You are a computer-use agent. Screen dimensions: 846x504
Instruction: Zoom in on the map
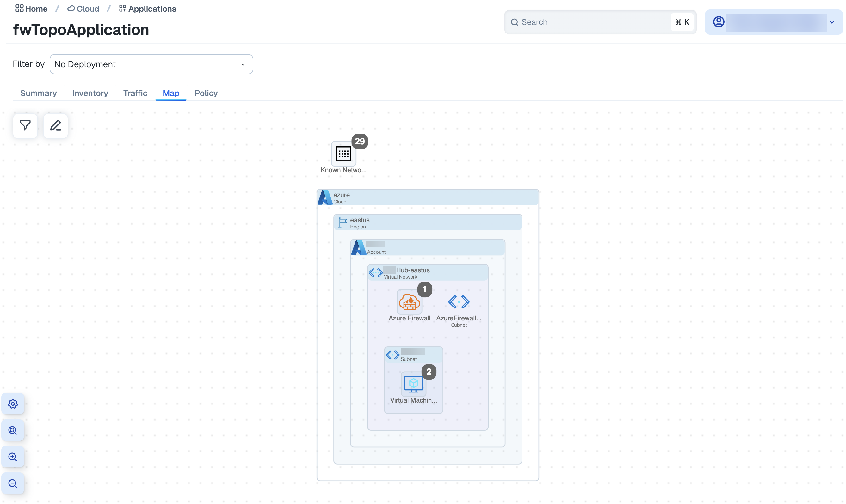13,457
